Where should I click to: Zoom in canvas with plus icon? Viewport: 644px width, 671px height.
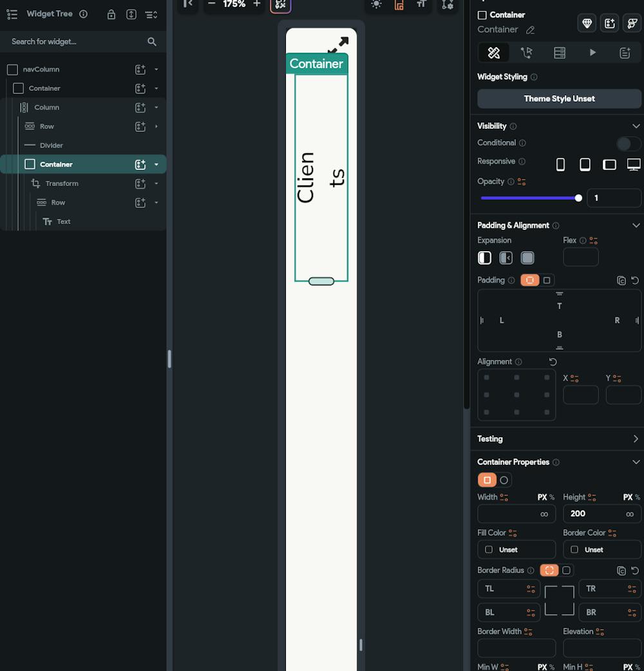tap(257, 4)
